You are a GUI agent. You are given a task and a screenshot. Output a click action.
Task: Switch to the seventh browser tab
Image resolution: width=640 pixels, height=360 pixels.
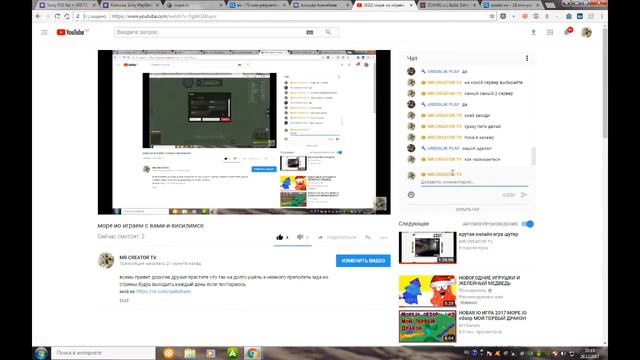[448, 5]
